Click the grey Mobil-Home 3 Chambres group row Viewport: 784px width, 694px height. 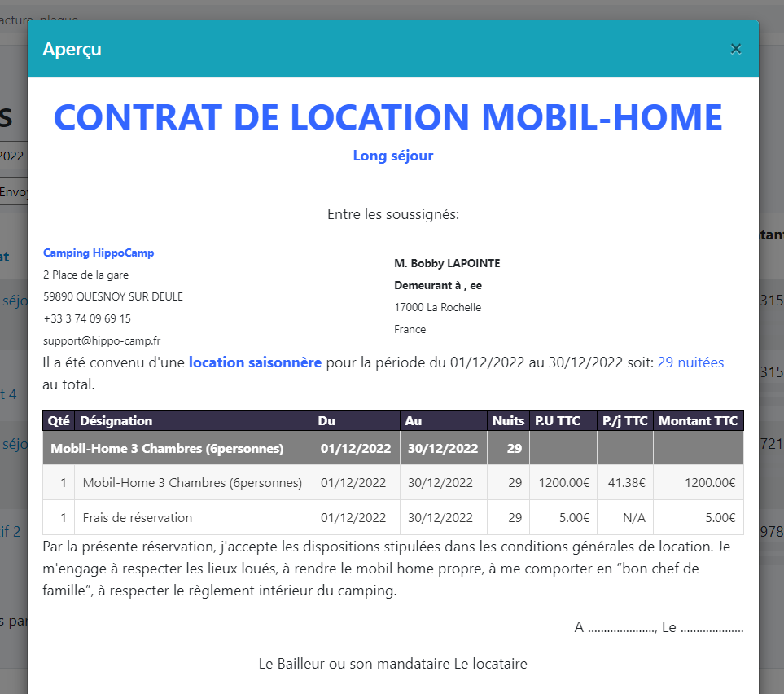[167, 449]
